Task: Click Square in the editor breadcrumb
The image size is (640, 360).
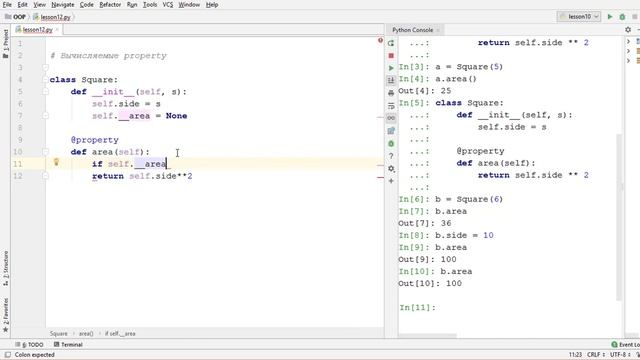Action: pyautogui.click(x=58, y=333)
